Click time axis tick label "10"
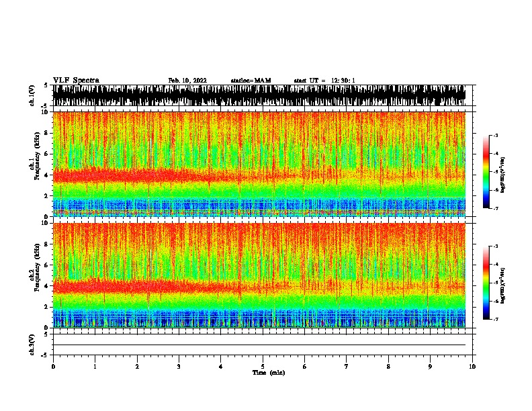 472,367
